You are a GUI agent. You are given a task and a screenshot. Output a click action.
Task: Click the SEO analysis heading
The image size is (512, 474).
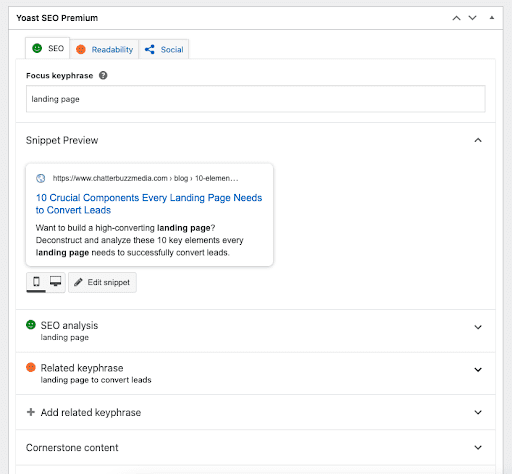(69, 325)
